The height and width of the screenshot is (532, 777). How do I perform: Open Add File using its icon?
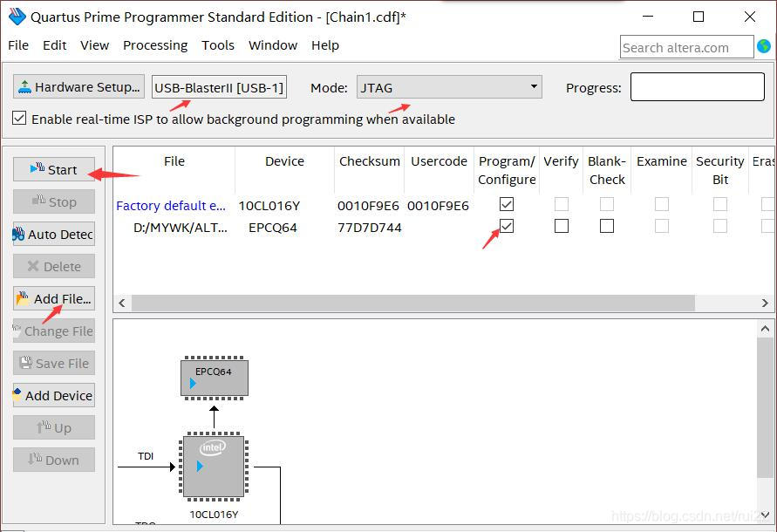coord(22,298)
